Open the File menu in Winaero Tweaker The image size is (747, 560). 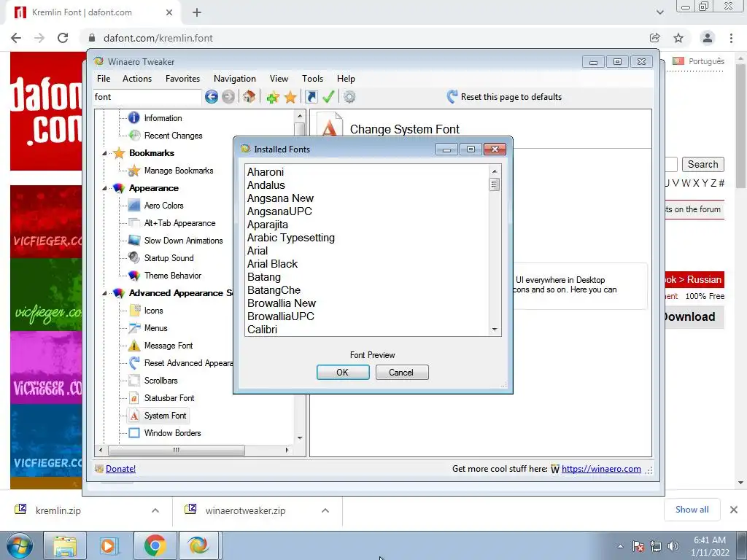click(104, 79)
